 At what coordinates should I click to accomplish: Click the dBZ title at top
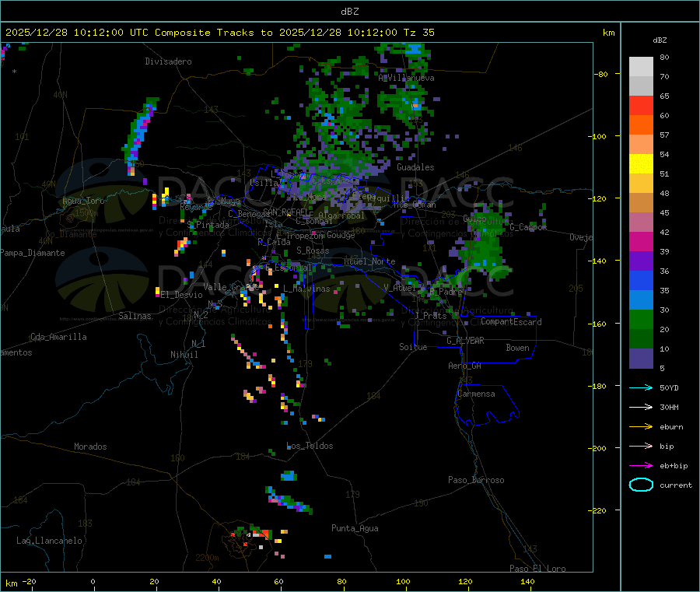(349, 11)
